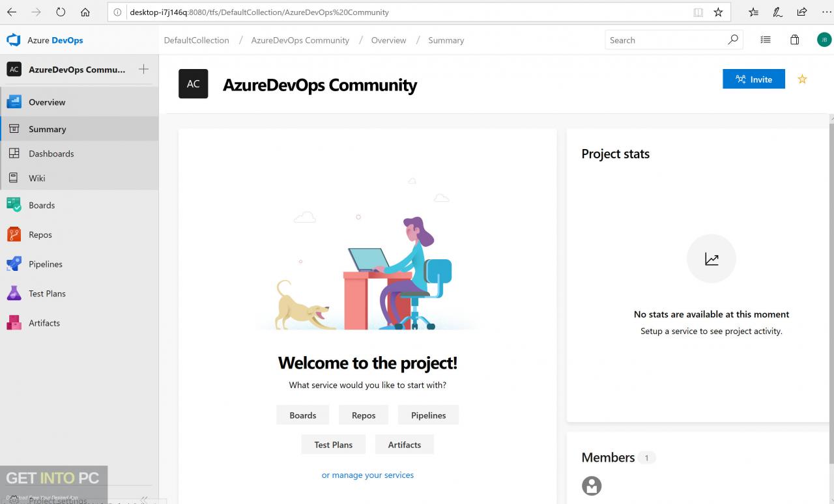
Task: Open the work items list icon in header
Action: (766, 40)
